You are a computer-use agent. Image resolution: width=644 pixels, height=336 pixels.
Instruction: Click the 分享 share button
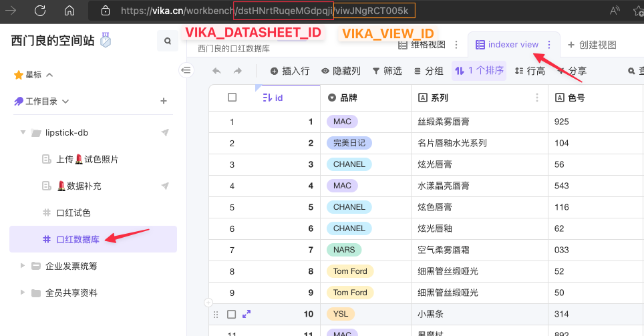[x=572, y=71]
